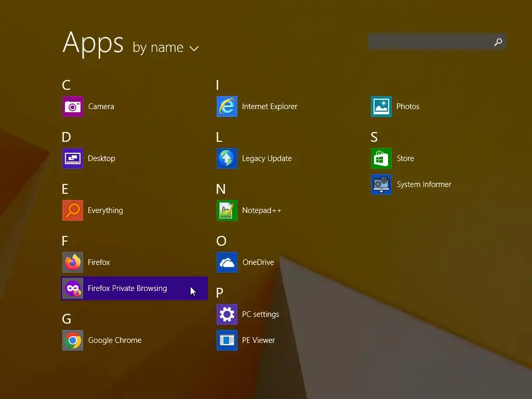Open the Camera app icon
The width and height of the screenshot is (532, 399).
click(73, 107)
